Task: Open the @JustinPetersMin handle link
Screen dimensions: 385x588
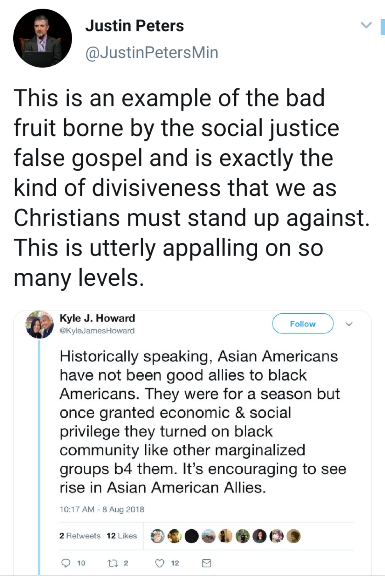Action: pyautogui.click(x=152, y=53)
